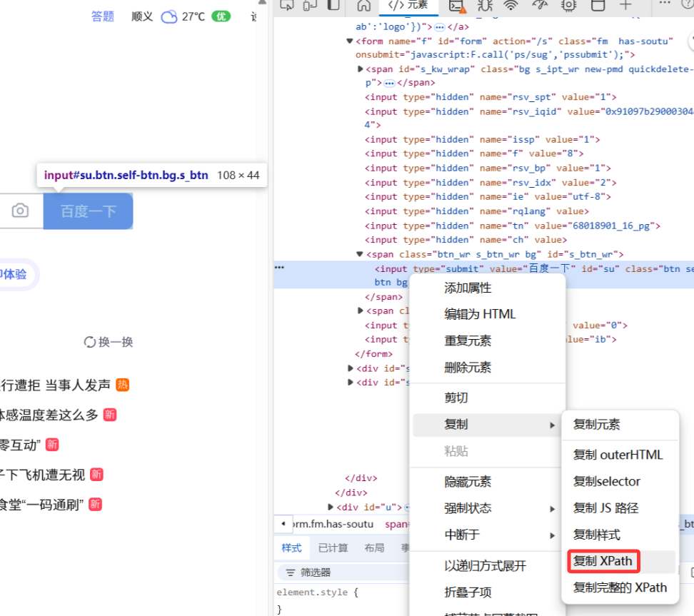Viewport: 694px width, 616px height.
Task: Expand the first collapsed div below form
Action: point(351,368)
